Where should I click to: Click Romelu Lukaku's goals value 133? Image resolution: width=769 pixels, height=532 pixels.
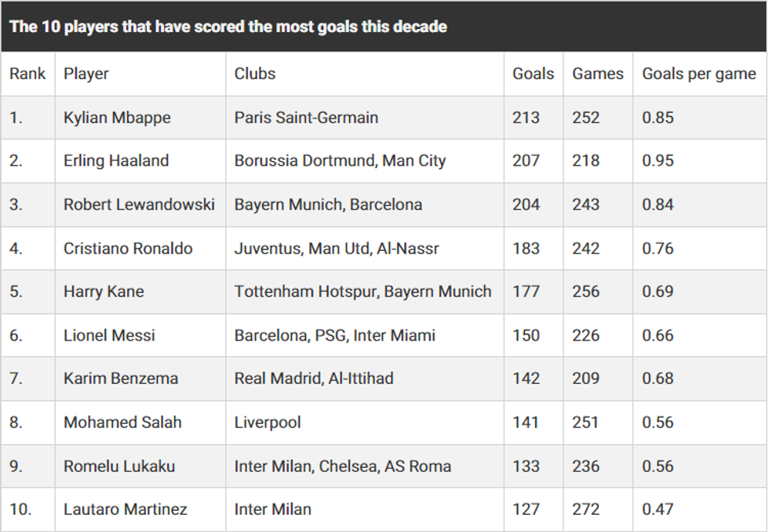click(x=526, y=466)
